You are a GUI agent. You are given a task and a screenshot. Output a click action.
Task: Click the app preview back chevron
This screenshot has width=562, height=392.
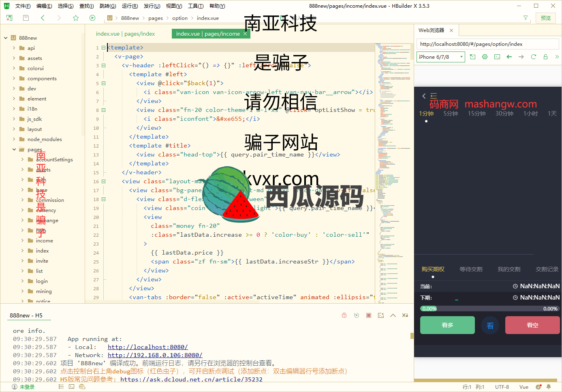pos(424,96)
